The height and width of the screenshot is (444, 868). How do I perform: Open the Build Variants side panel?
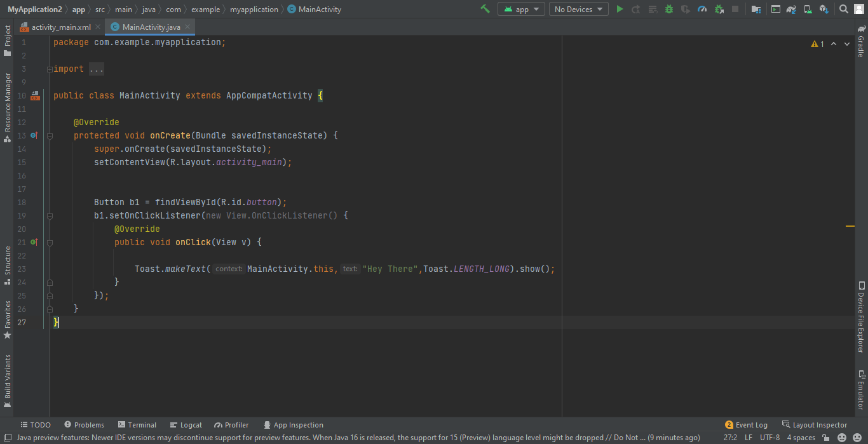tap(8, 381)
